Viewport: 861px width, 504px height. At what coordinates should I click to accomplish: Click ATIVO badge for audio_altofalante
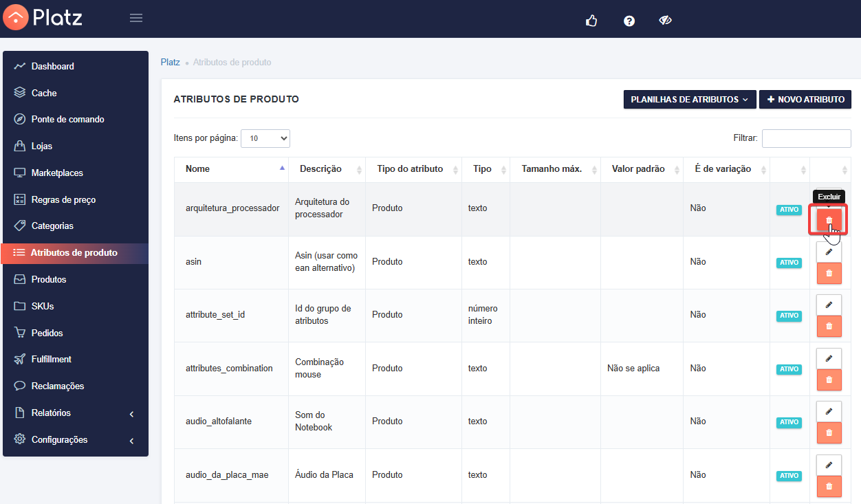click(789, 422)
